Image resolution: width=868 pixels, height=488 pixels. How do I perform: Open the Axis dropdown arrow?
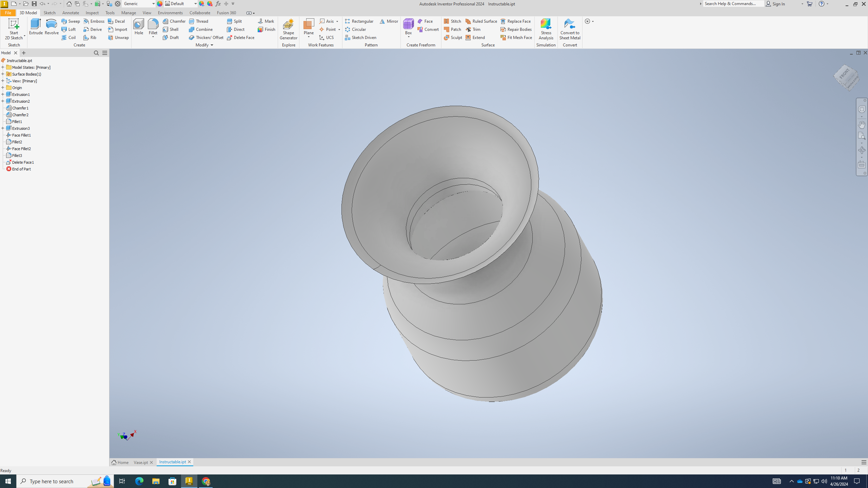[337, 21]
